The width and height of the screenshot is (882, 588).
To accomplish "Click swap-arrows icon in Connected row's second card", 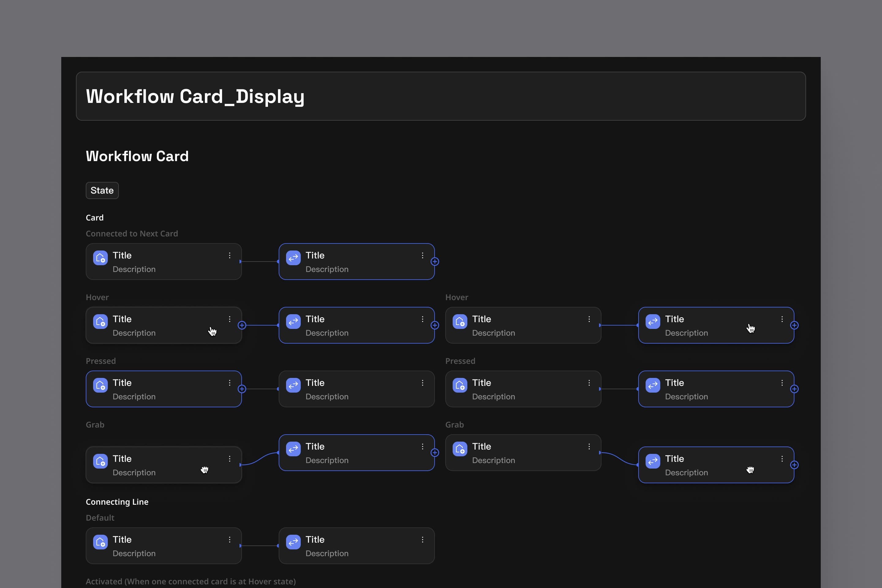I will 293,258.
